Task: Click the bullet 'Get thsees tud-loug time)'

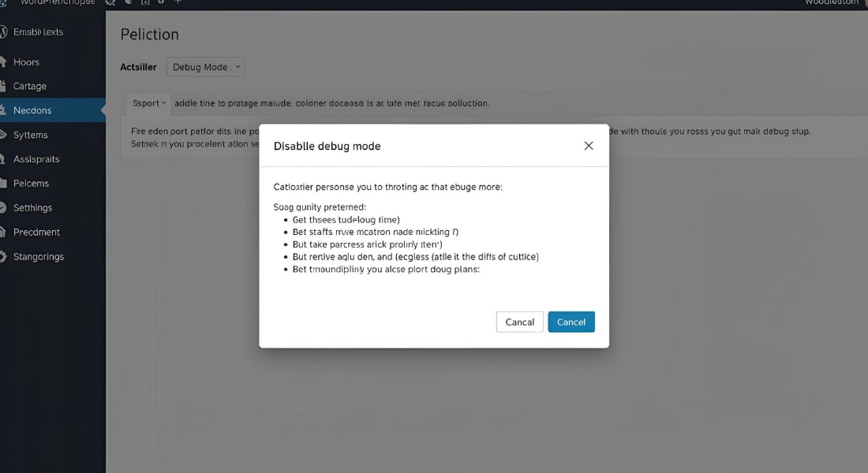Action: point(346,220)
